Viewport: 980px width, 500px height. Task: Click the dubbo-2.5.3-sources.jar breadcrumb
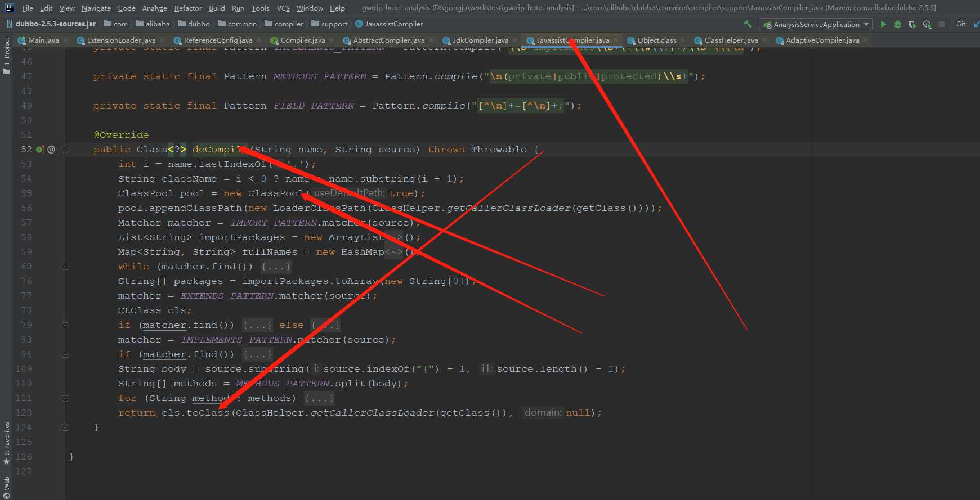tap(51, 24)
